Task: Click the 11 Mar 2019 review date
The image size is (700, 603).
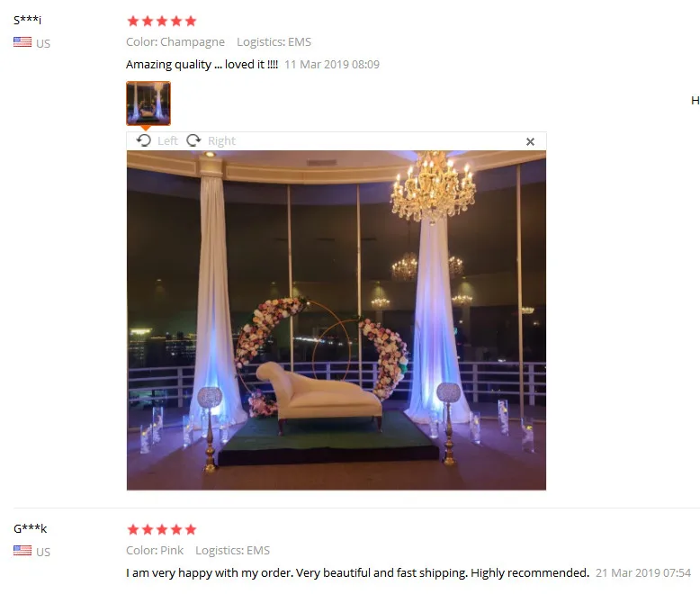Action: (332, 65)
